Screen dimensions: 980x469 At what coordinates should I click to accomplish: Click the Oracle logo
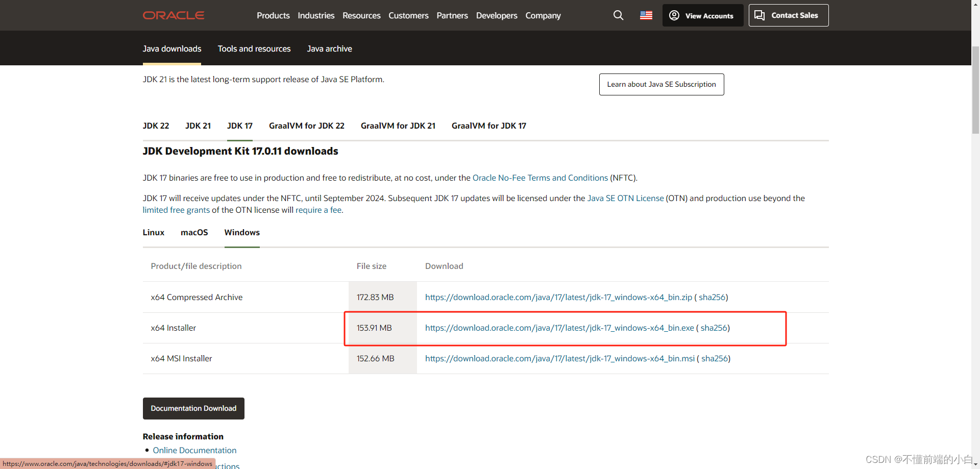click(x=174, y=15)
